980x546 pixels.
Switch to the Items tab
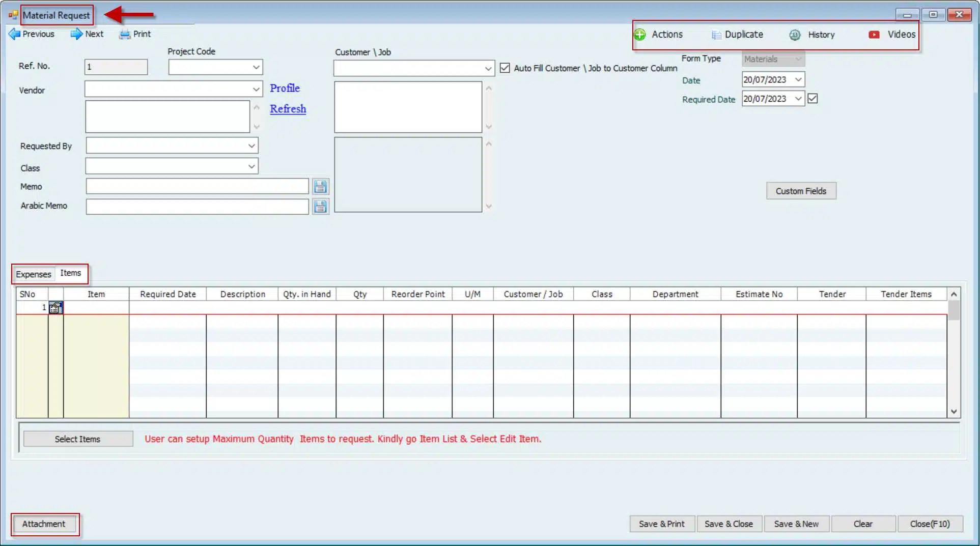click(70, 273)
